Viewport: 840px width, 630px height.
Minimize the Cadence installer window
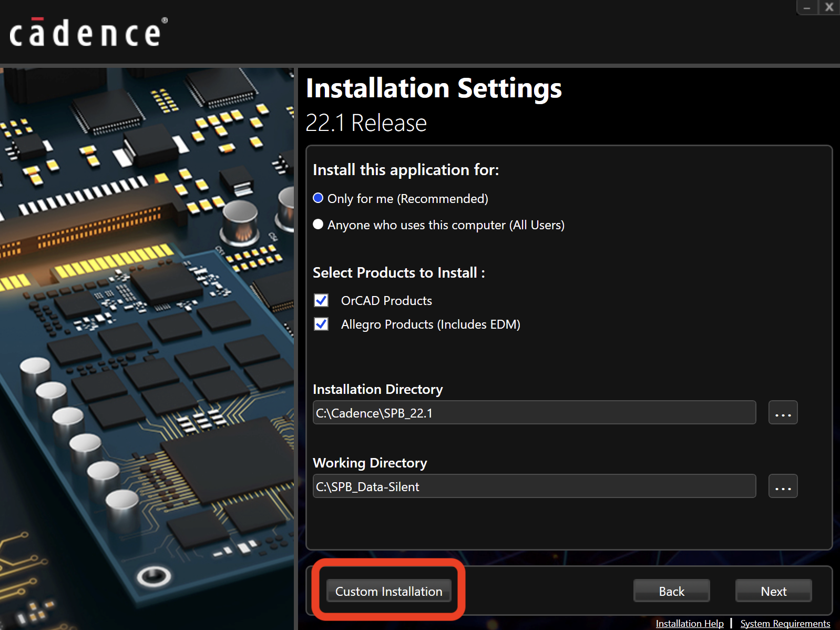[x=807, y=7]
